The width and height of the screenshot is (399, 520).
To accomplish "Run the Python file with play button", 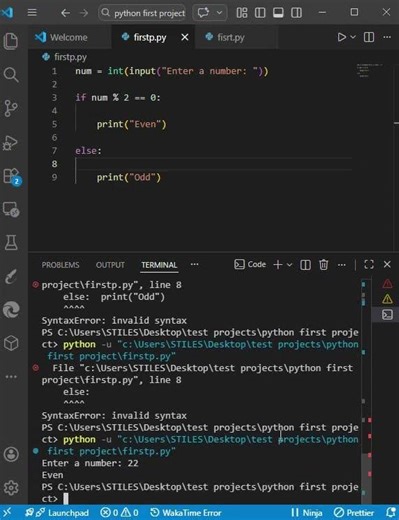I will pyautogui.click(x=342, y=37).
